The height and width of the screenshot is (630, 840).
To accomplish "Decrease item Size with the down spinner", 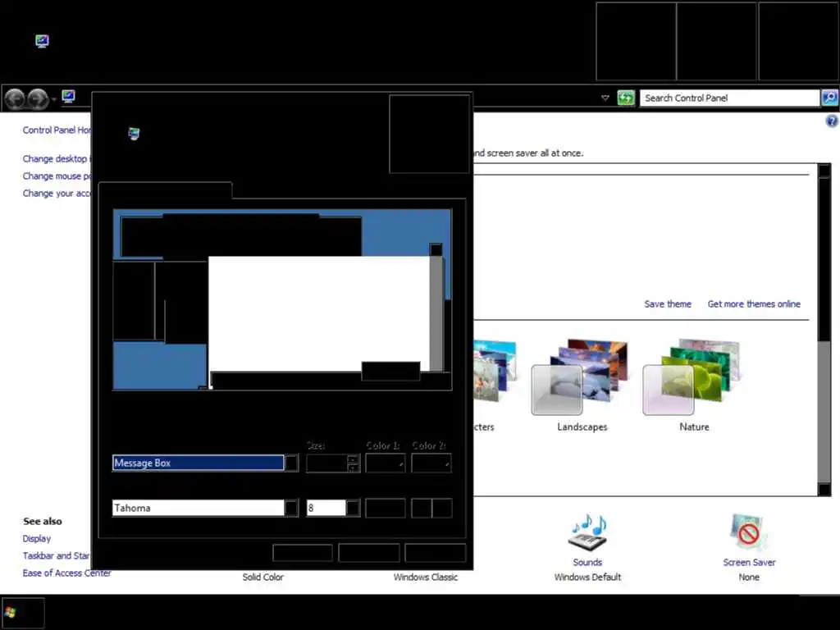I will [x=353, y=468].
